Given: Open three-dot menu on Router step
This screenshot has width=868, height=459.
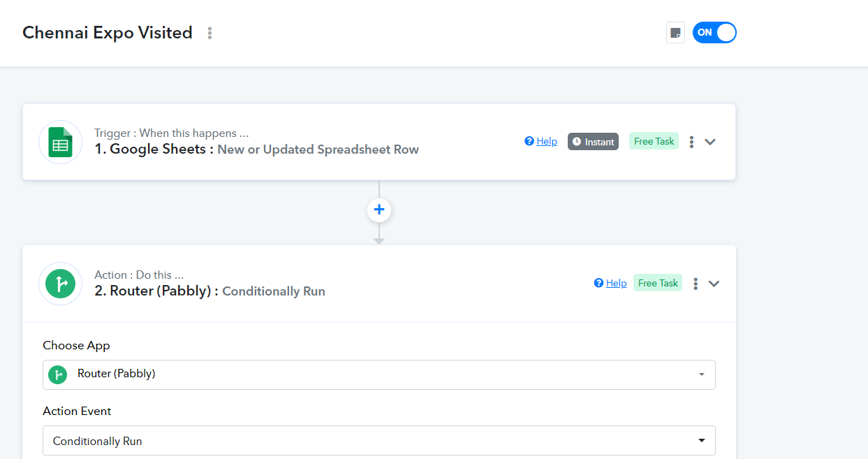Looking at the screenshot, I should click(x=696, y=284).
